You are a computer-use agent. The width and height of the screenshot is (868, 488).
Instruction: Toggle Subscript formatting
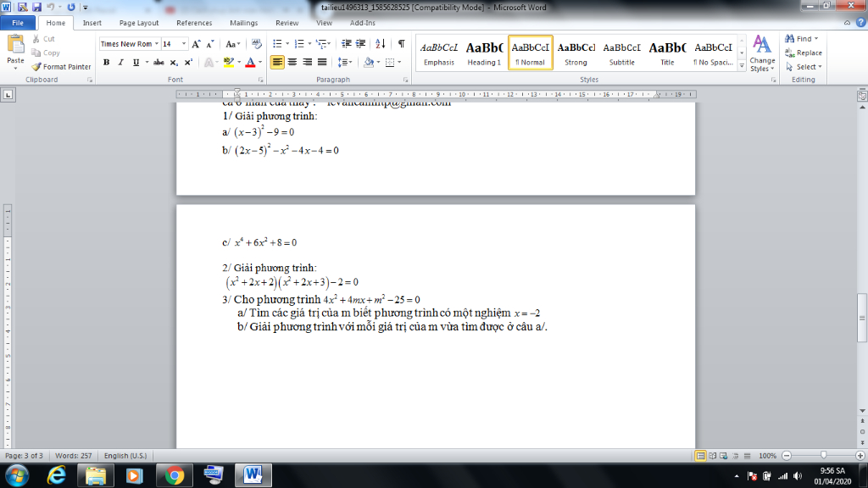pos(174,63)
